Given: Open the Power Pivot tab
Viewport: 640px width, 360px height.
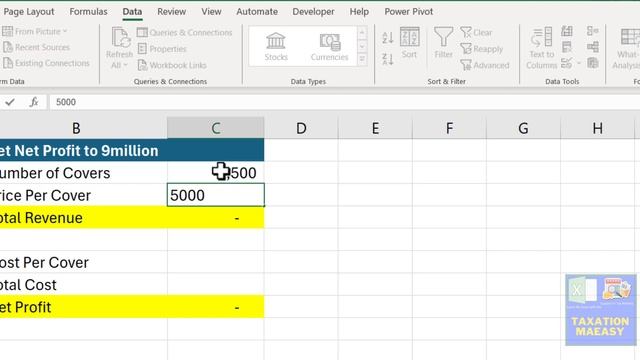Looking at the screenshot, I should 409,12.
